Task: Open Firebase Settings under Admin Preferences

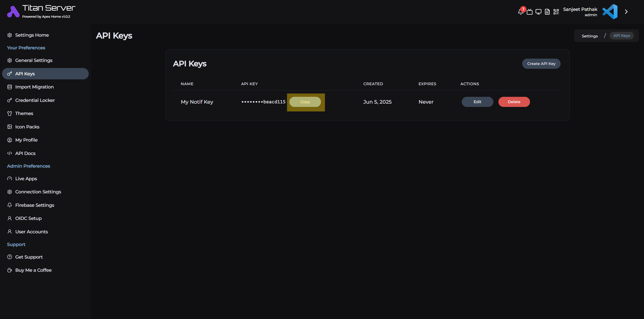Action: click(34, 205)
